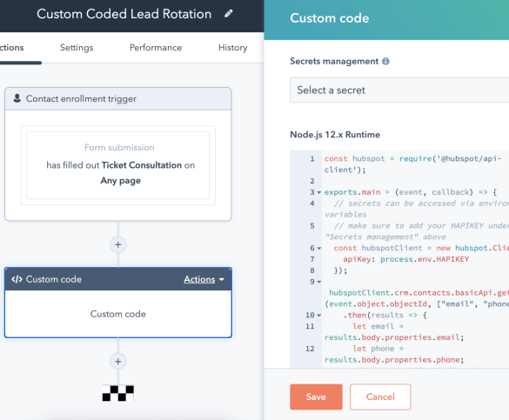Switch to the Performance tab
The image size is (509, 420).
(156, 48)
